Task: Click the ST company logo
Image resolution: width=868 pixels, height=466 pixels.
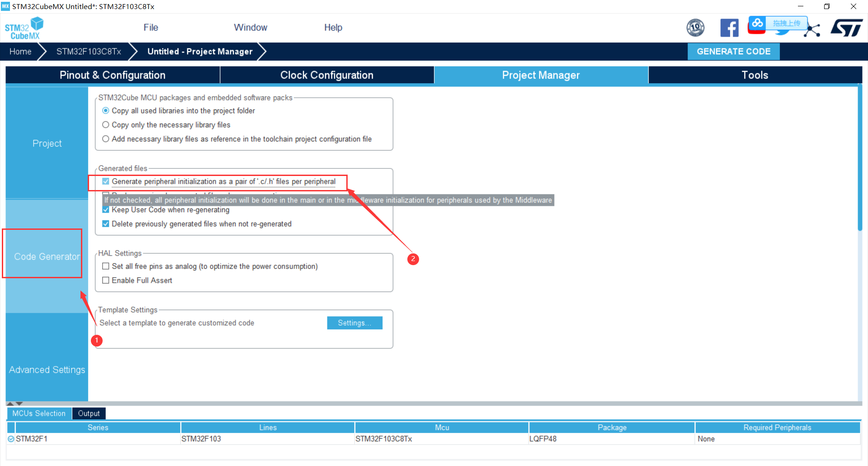Action: pyautogui.click(x=846, y=28)
